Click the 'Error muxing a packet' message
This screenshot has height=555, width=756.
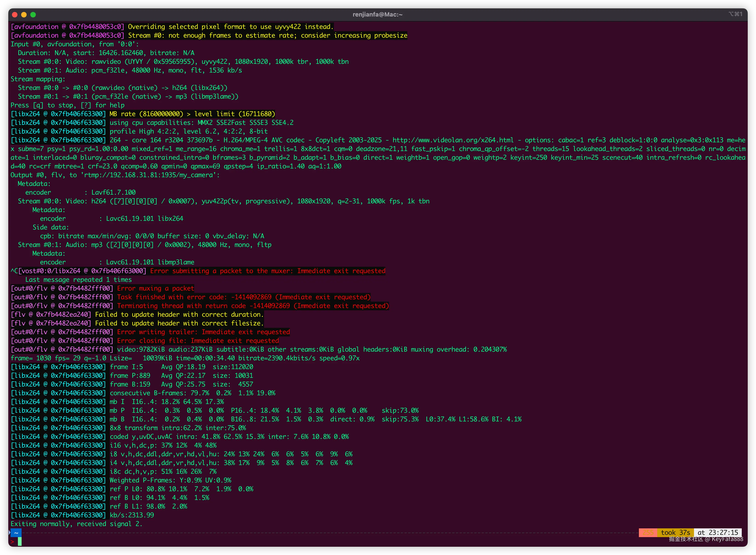[x=155, y=288]
